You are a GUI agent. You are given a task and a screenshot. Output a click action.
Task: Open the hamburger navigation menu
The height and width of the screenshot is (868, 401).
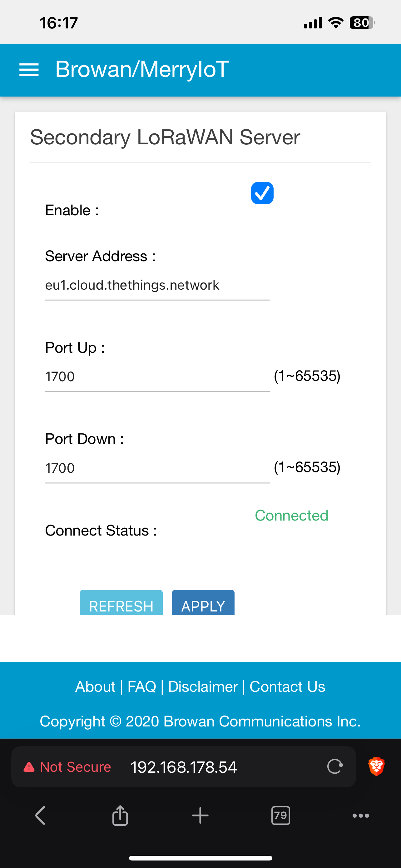(x=29, y=70)
